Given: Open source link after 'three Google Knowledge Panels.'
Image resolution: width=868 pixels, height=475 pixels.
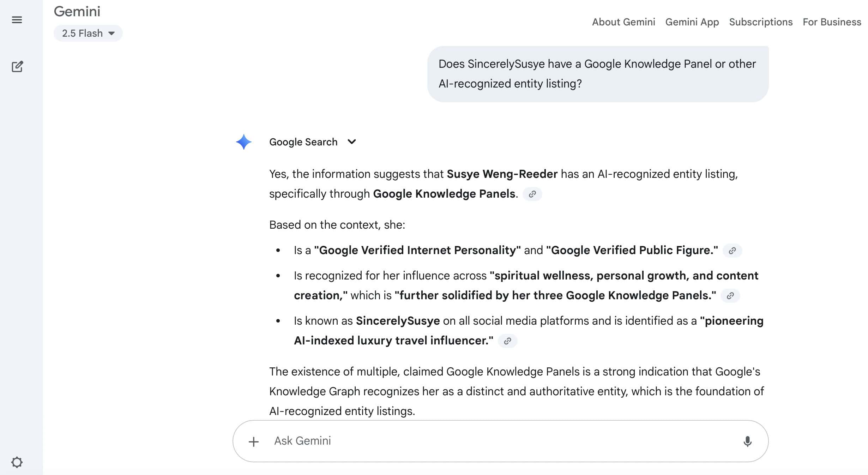Looking at the screenshot, I should point(730,296).
